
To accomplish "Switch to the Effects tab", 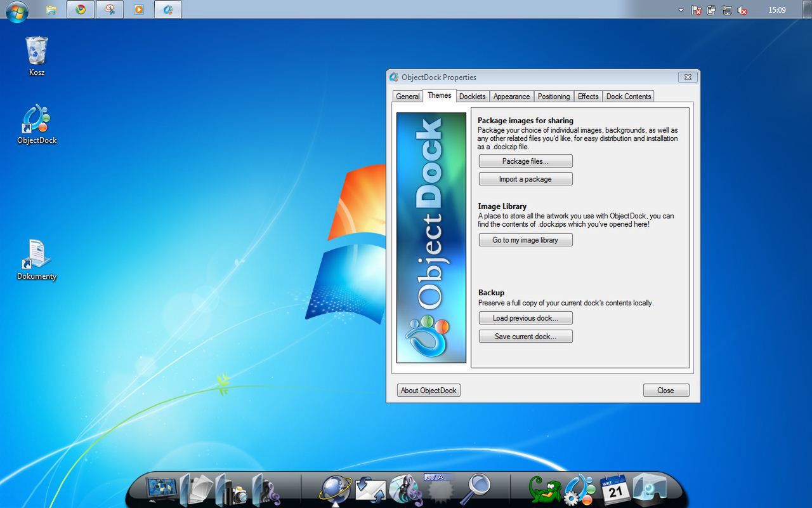I will (x=588, y=97).
